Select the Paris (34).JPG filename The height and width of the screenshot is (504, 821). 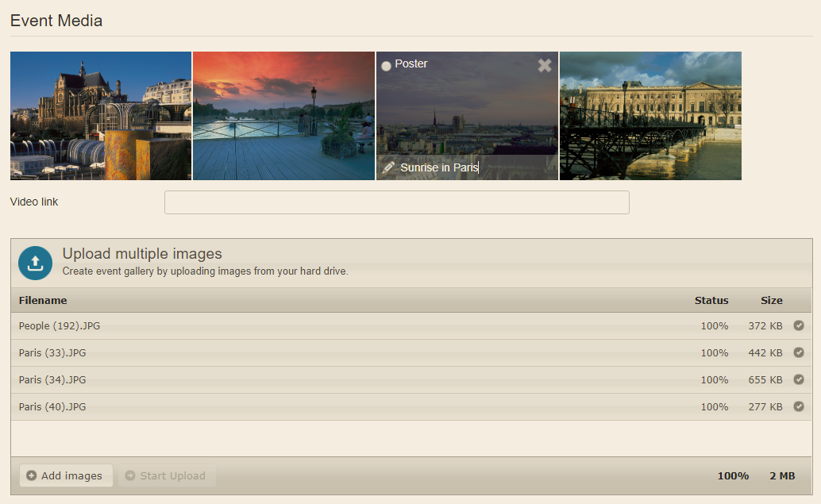(x=52, y=380)
